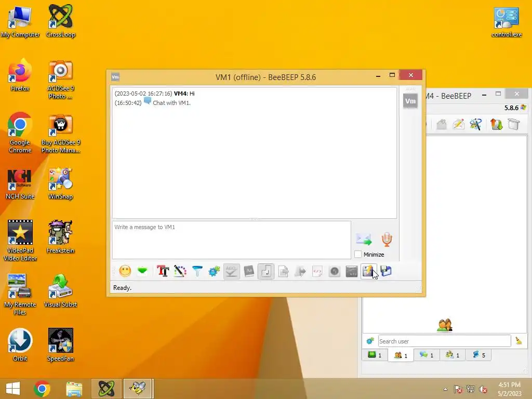Image resolution: width=532 pixels, height=399 pixels.
Task: Click the muted speaker tray icon
Action: pos(483,390)
